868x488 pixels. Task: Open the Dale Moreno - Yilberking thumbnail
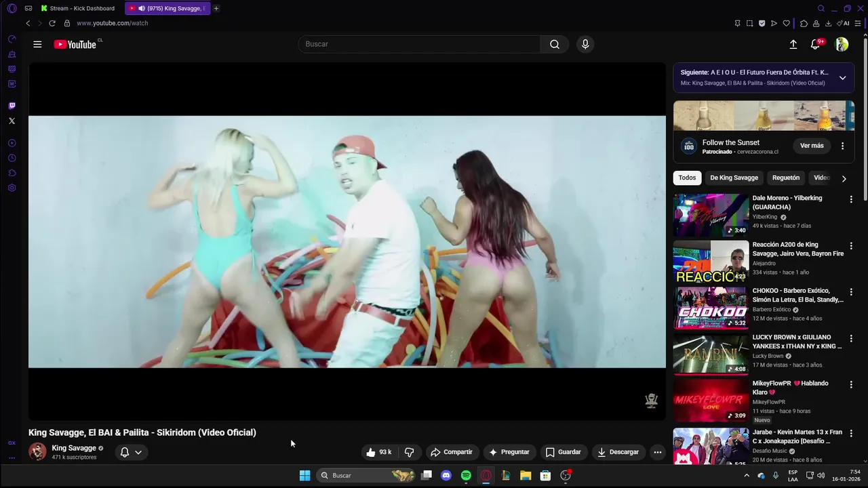coord(711,215)
